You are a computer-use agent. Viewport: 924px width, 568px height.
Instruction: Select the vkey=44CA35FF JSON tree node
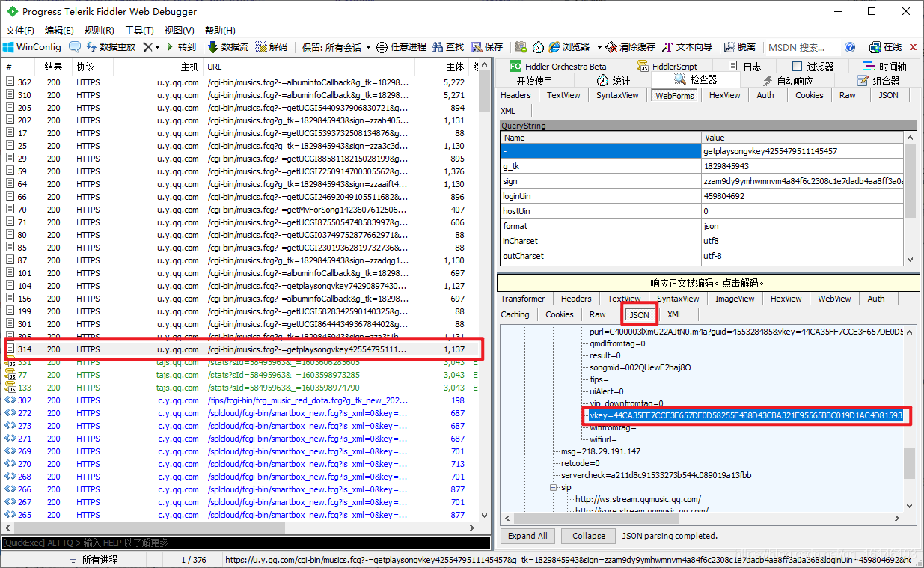click(745, 415)
